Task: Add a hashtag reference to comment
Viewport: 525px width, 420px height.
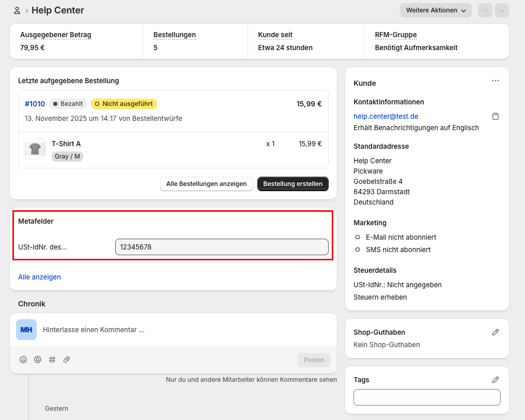Action: click(x=52, y=360)
